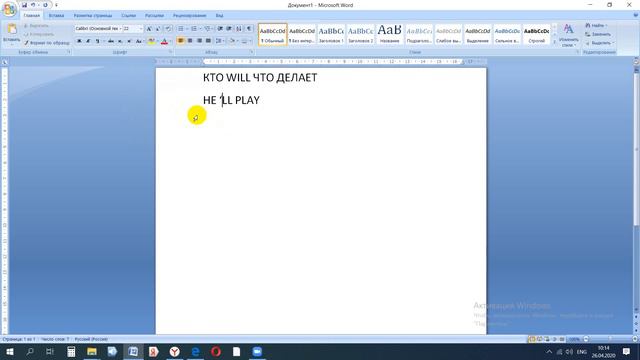Apply the Заголовок 1 style
Screen dimensions: 640x360
coord(331,34)
